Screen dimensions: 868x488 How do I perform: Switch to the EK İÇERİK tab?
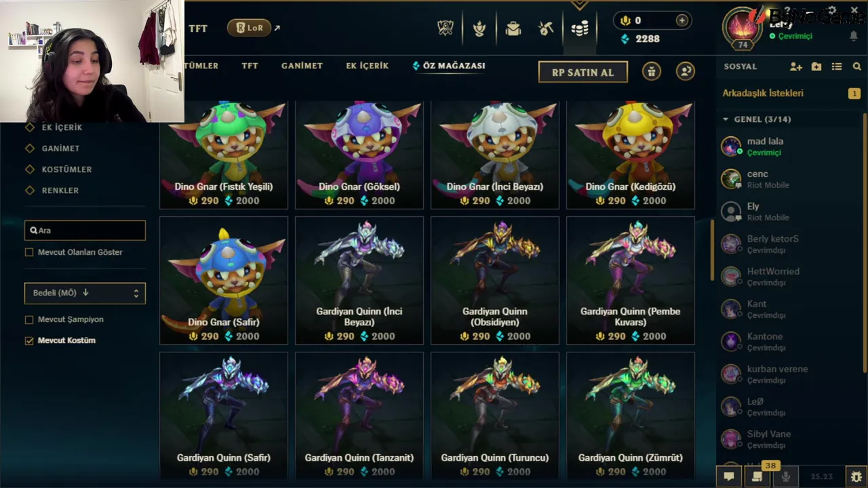367,66
